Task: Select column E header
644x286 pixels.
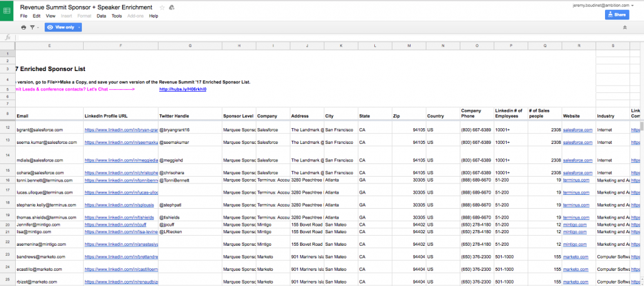Action: pos(49,46)
